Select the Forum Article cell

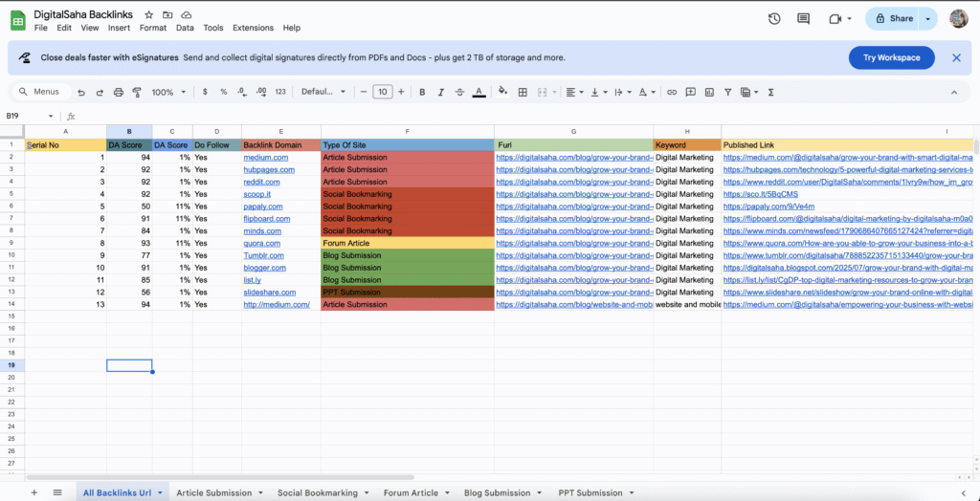[x=408, y=243]
